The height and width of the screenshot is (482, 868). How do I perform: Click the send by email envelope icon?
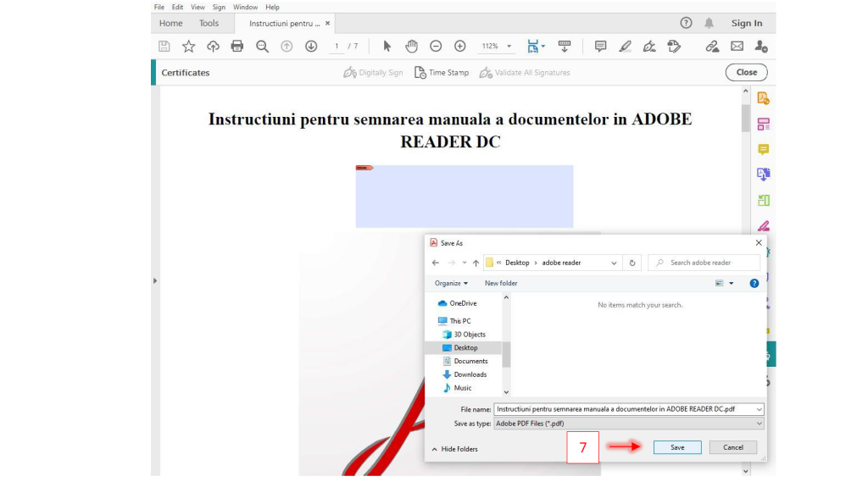click(x=737, y=47)
